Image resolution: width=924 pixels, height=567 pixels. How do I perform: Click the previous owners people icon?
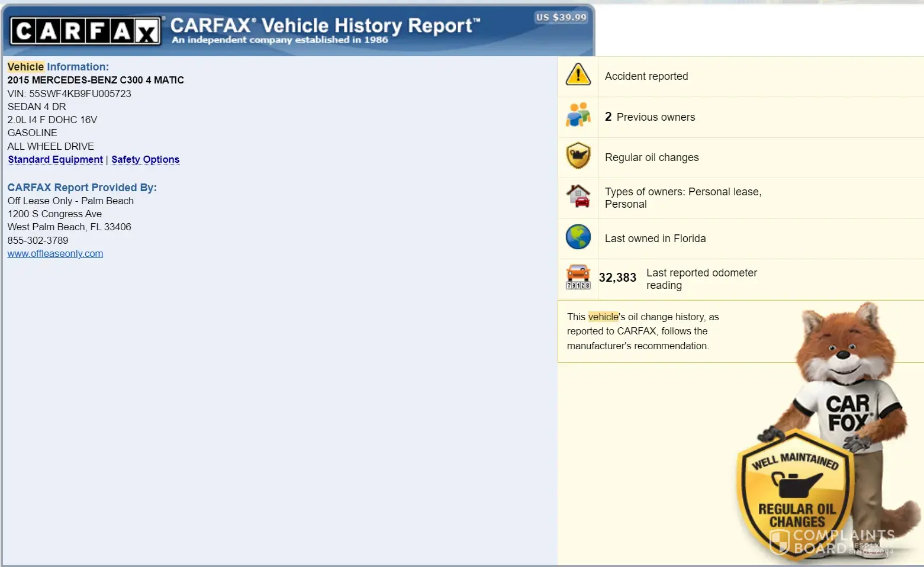pyautogui.click(x=578, y=115)
